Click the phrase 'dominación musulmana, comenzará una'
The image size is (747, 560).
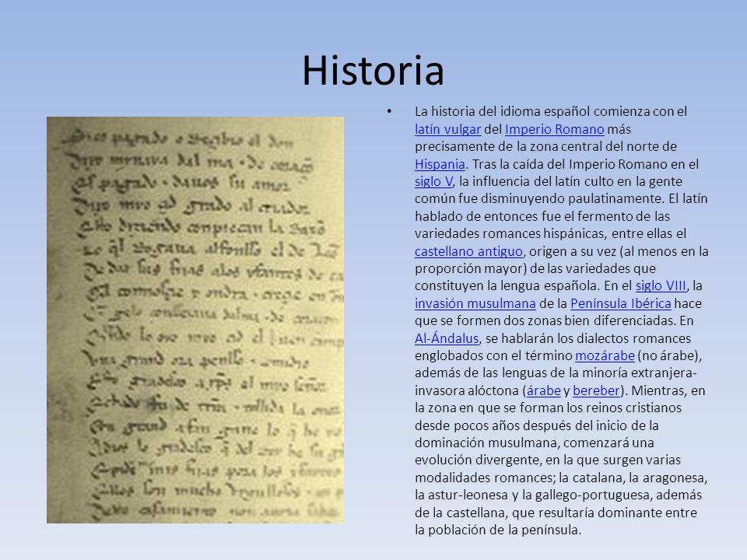click(534, 443)
